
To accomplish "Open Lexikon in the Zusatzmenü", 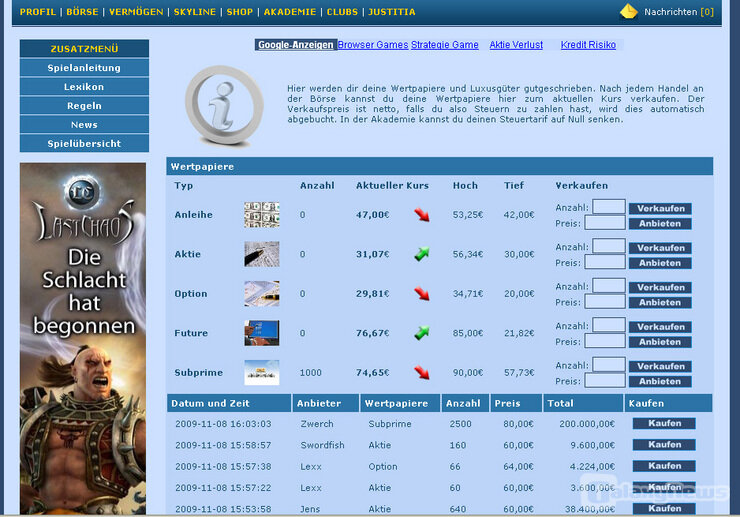I will (84, 86).
